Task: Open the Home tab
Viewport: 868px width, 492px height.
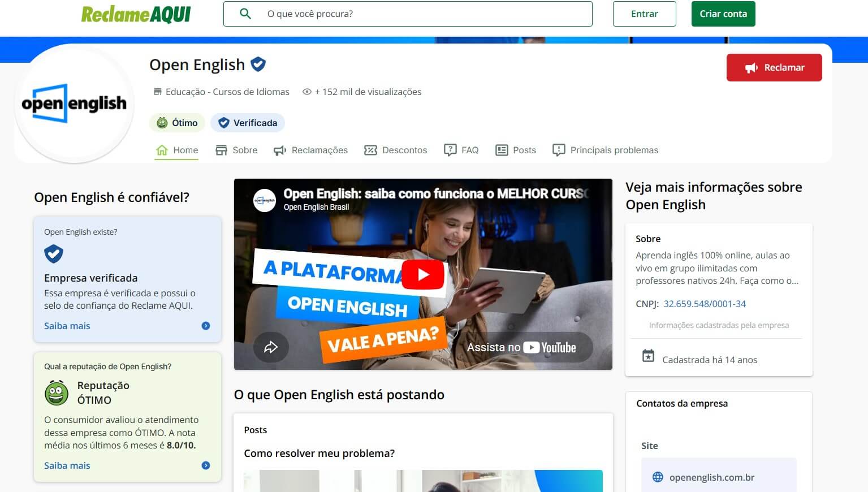Action: click(176, 150)
